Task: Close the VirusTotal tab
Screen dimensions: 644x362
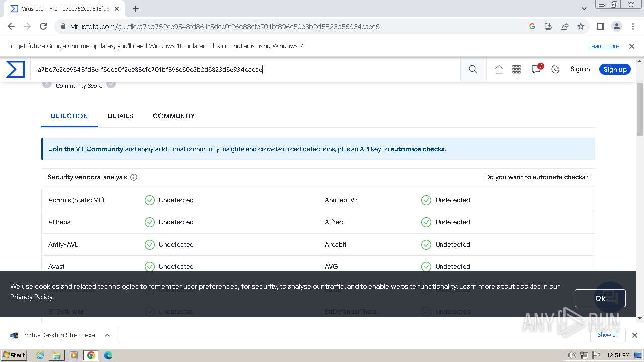Action: (x=117, y=9)
